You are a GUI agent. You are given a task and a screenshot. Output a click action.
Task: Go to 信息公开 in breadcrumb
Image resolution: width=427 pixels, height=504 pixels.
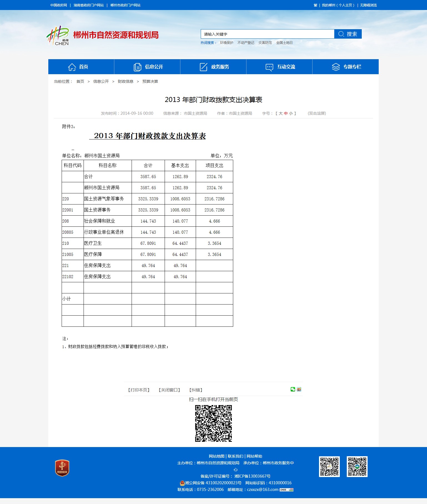pos(101,81)
